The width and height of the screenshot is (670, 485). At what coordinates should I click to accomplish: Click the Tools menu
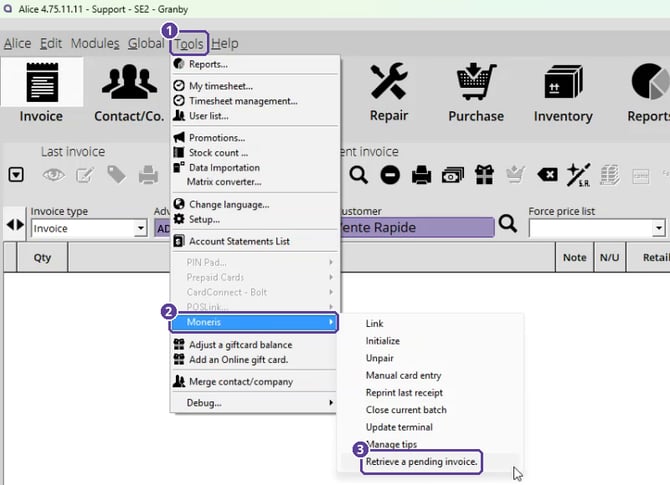pyautogui.click(x=189, y=44)
